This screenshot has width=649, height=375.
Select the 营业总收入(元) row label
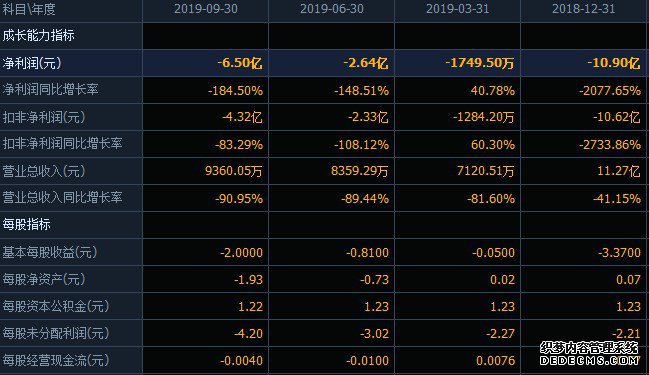pyautogui.click(x=44, y=171)
